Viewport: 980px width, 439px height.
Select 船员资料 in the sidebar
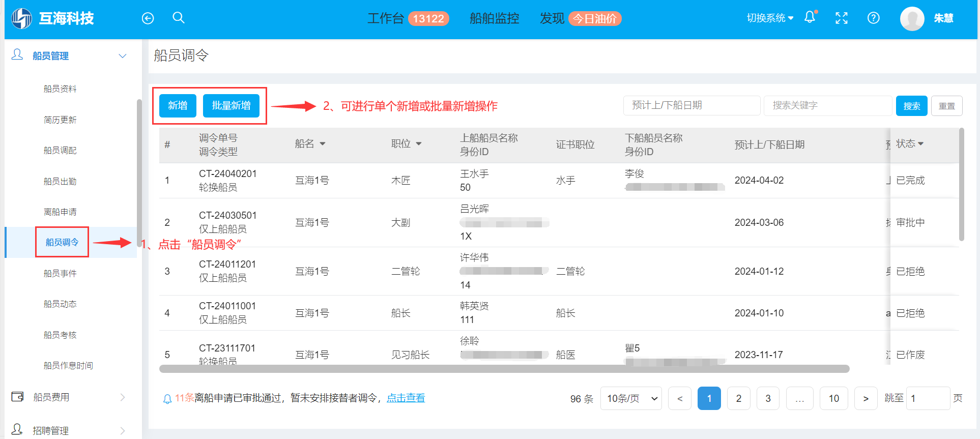coord(60,89)
